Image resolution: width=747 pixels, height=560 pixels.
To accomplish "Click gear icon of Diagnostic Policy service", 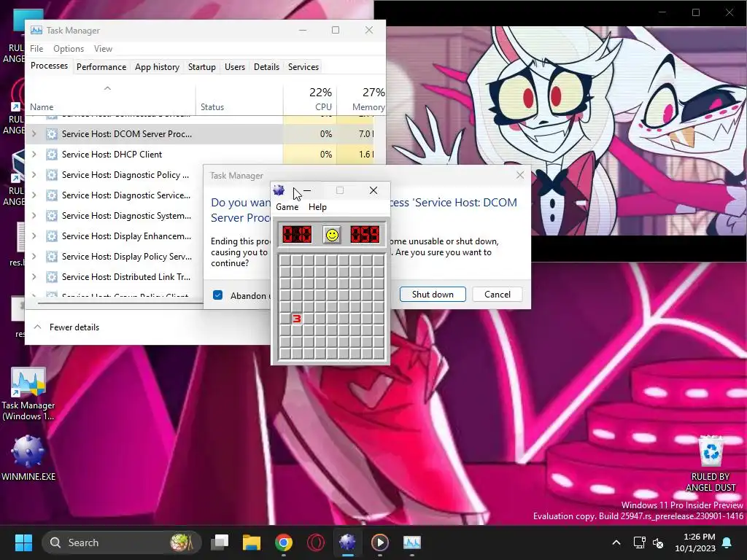I will (x=52, y=175).
